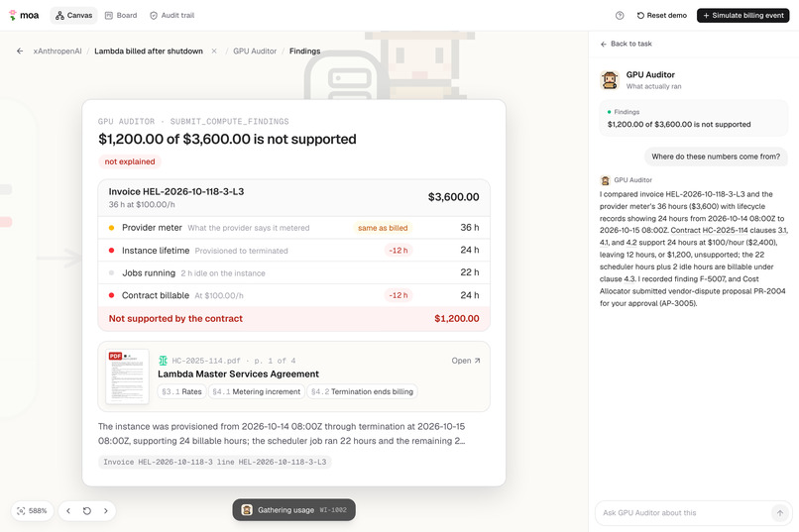
Task: Select the §4.1 Metering increment chip
Action: pos(257,391)
